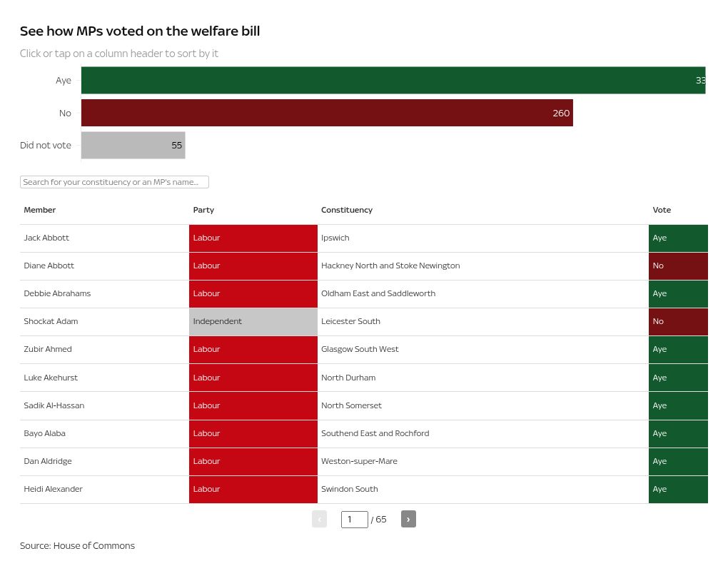Sort table by Party column header
This screenshot has height=571, width=728.
[x=203, y=210]
